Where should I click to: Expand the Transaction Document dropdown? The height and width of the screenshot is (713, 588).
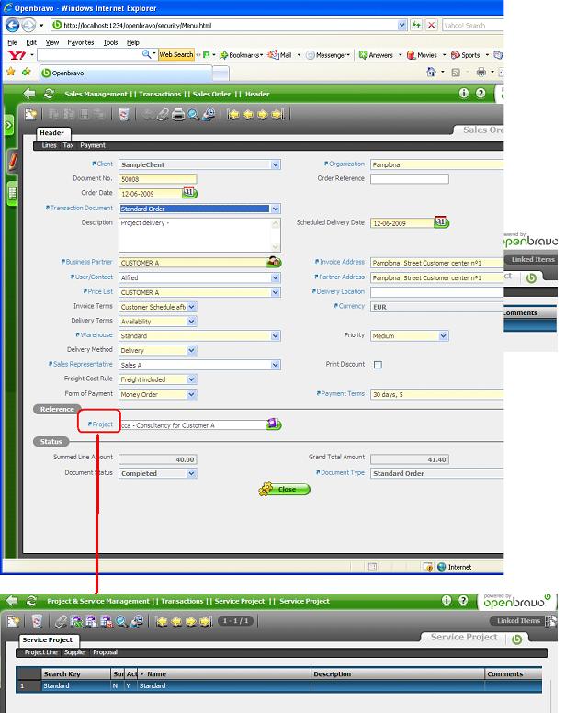coord(275,209)
